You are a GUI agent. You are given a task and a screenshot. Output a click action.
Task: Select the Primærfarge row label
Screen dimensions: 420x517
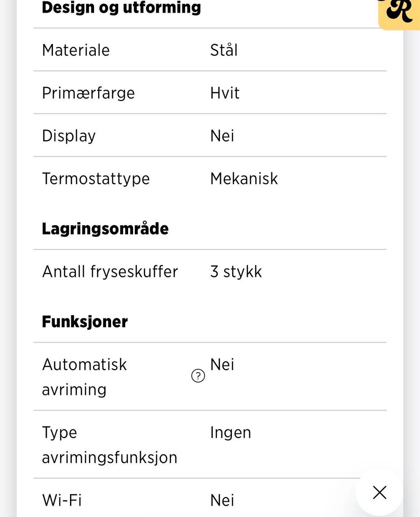pyautogui.click(x=88, y=93)
